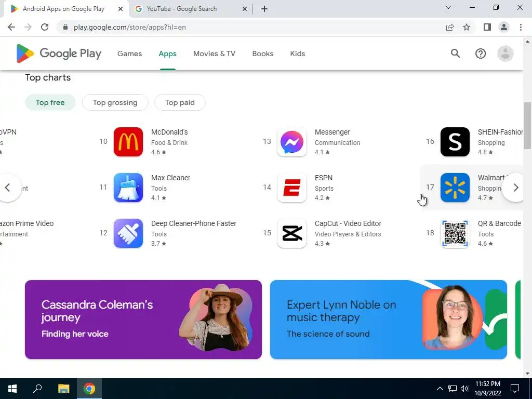
Task: Select the Apps section
Action: pyautogui.click(x=168, y=54)
